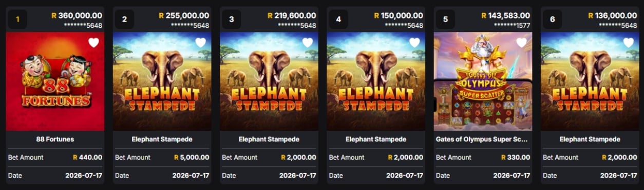Open the 88 Fortunes game thumbnail
The width and height of the screenshot is (644, 190).
pos(55,81)
